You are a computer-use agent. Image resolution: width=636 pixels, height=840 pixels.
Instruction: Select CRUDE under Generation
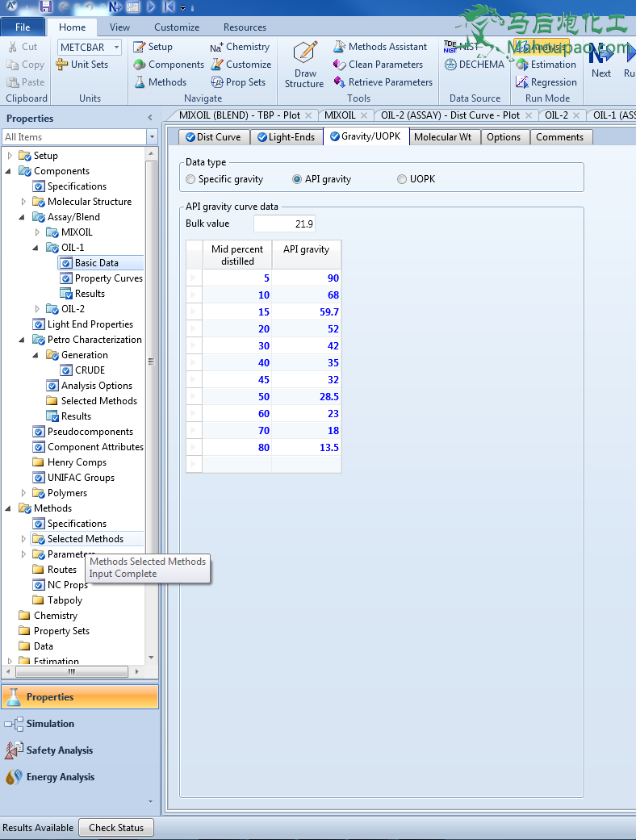click(82, 370)
